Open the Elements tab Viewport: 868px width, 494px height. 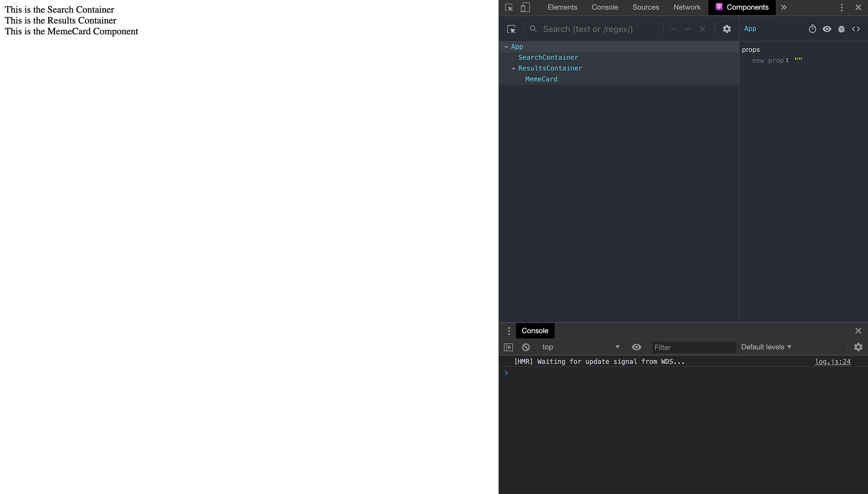click(562, 7)
